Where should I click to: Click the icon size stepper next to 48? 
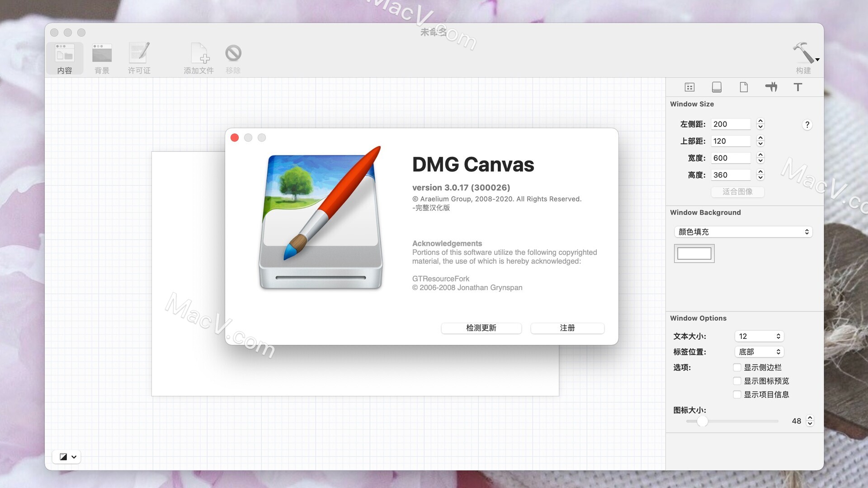click(x=810, y=421)
